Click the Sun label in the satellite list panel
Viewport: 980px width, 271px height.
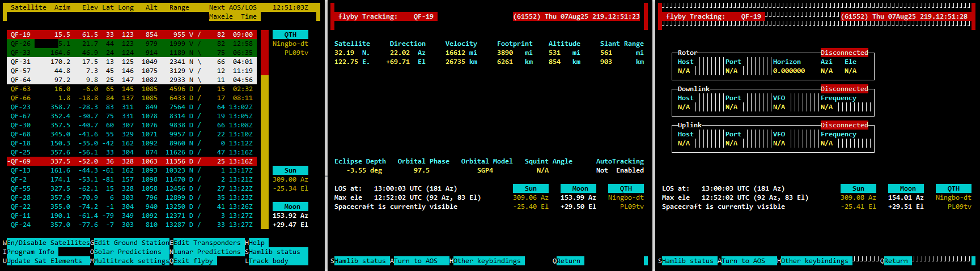click(290, 170)
